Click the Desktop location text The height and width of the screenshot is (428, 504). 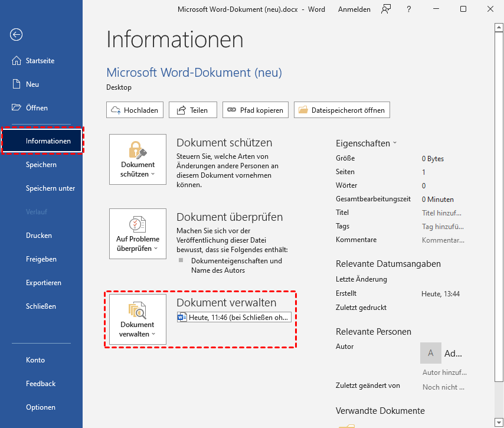(x=119, y=87)
